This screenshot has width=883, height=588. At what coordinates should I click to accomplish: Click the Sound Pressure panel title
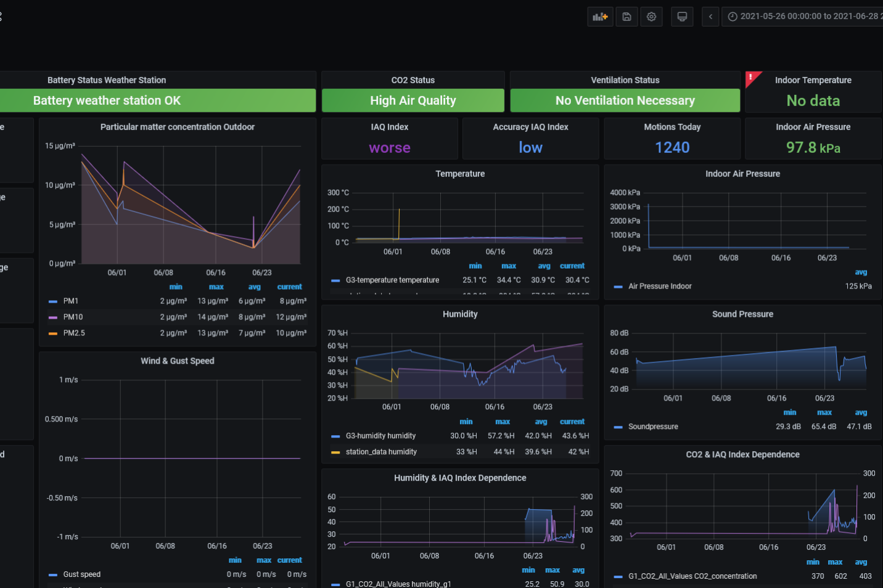click(x=742, y=314)
